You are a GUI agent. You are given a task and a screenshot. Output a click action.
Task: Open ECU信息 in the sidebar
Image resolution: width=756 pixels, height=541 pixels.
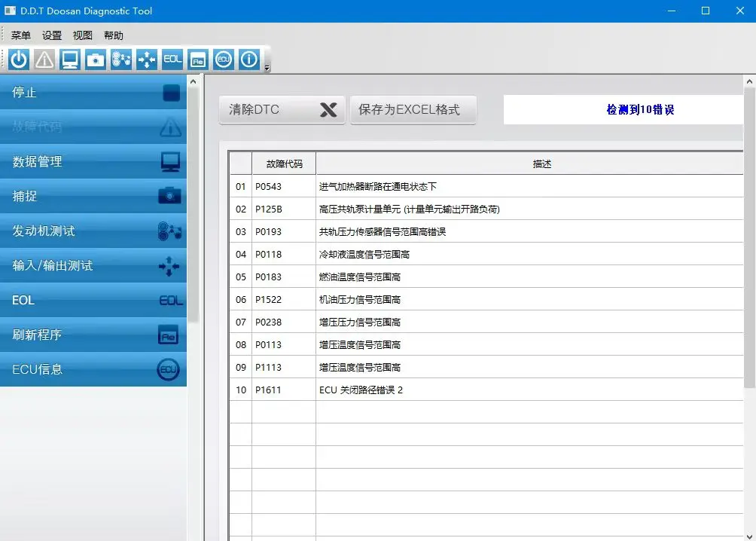(93, 369)
